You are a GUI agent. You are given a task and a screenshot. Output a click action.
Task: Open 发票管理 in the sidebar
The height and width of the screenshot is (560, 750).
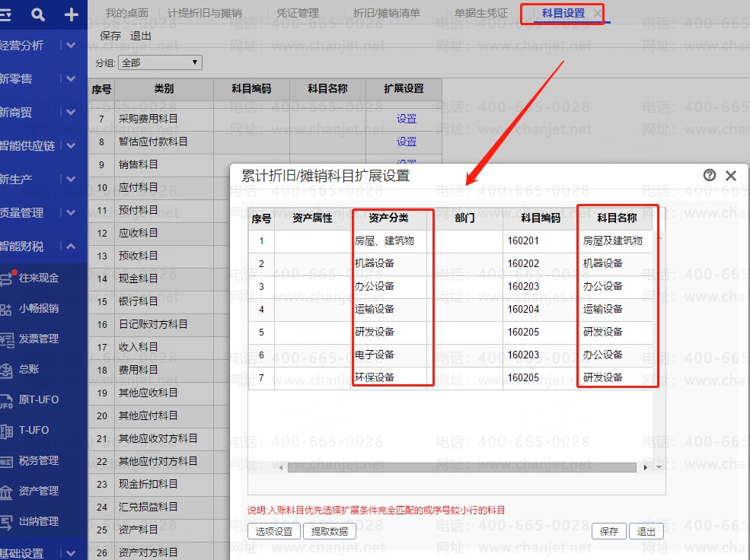coord(38,339)
